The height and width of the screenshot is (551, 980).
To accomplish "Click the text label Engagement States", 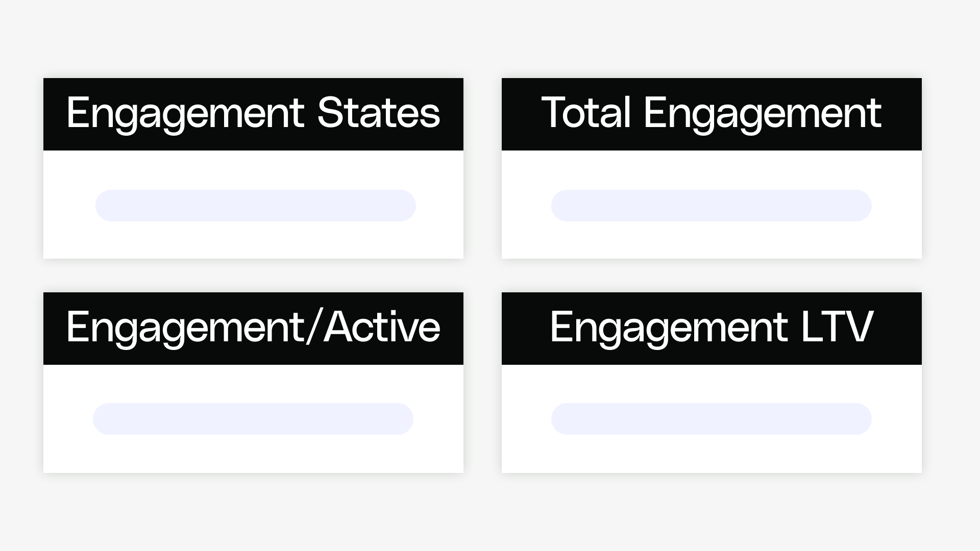I will 254,114.
